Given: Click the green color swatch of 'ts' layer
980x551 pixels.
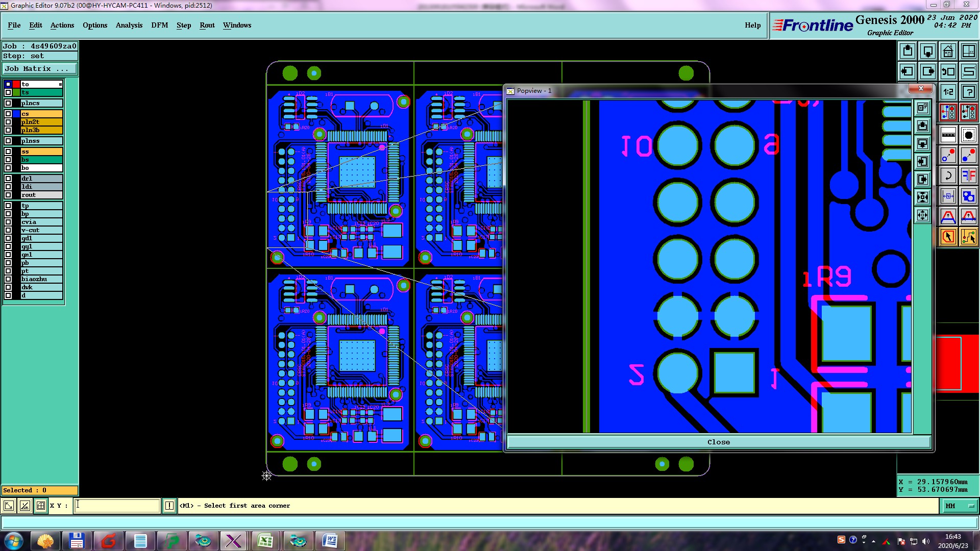Looking at the screenshot, I should (16, 92).
